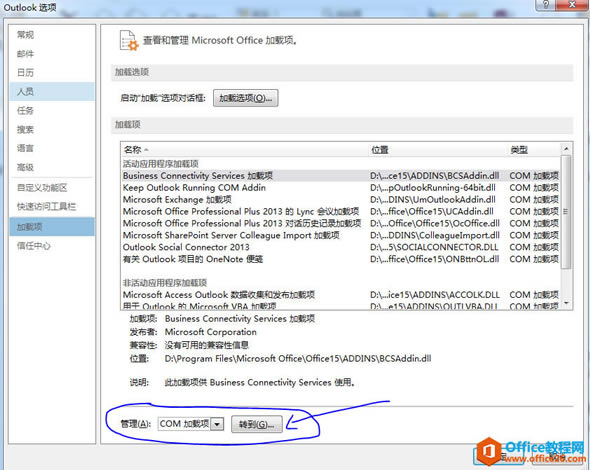Select SharePoint Server Colleague Import row
This screenshot has width=590, height=470.
coord(341,235)
